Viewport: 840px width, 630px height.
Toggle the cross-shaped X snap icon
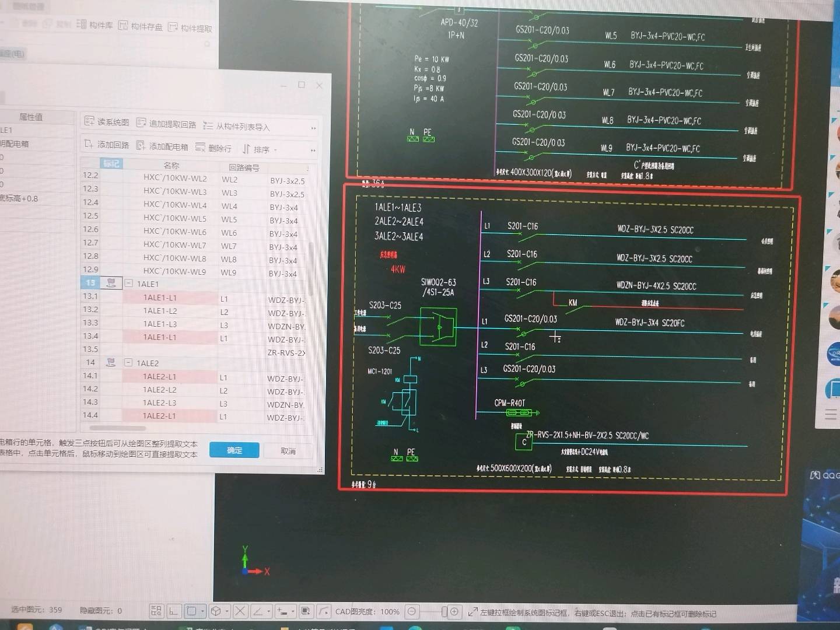pos(240,611)
